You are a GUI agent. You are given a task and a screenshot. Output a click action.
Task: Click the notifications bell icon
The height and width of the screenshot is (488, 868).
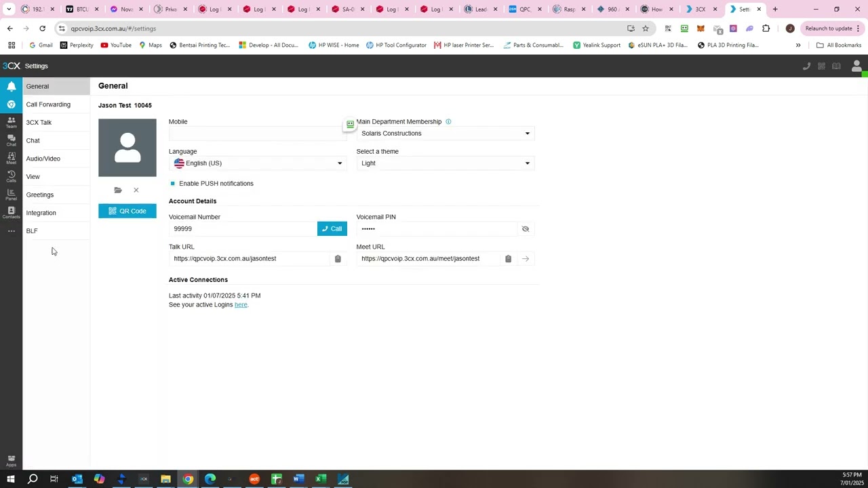pyautogui.click(x=11, y=86)
